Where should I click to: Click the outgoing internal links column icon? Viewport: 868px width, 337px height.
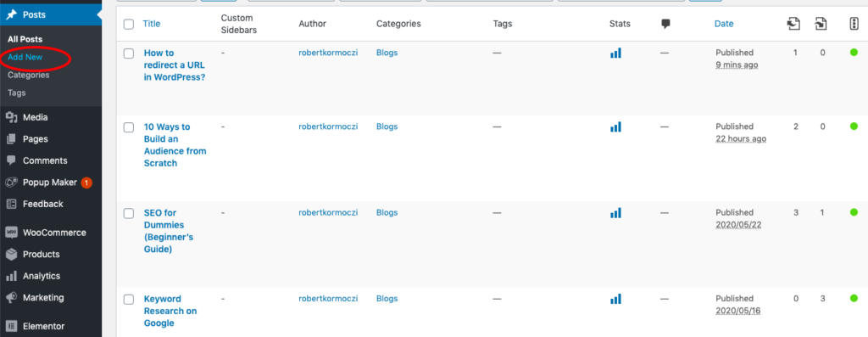click(793, 23)
